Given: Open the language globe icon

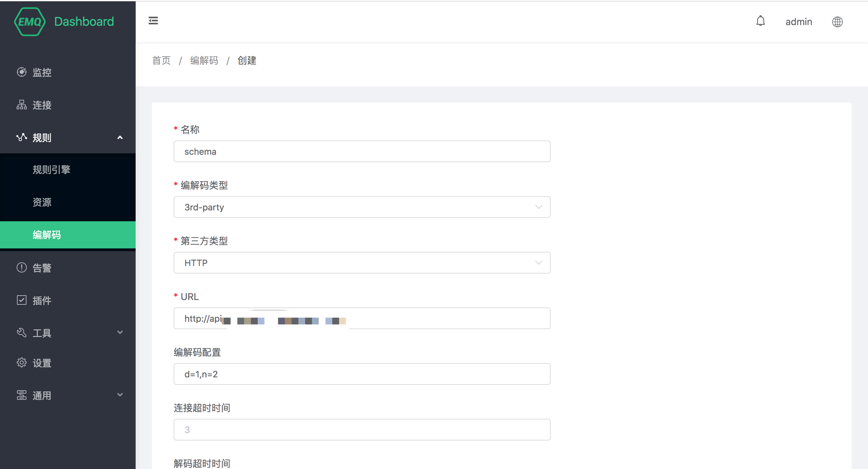Looking at the screenshot, I should point(837,22).
